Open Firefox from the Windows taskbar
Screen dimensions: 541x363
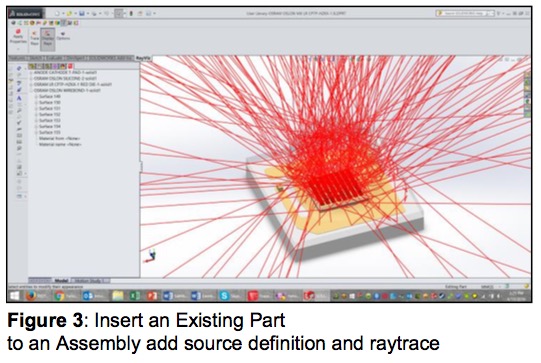click(31, 296)
